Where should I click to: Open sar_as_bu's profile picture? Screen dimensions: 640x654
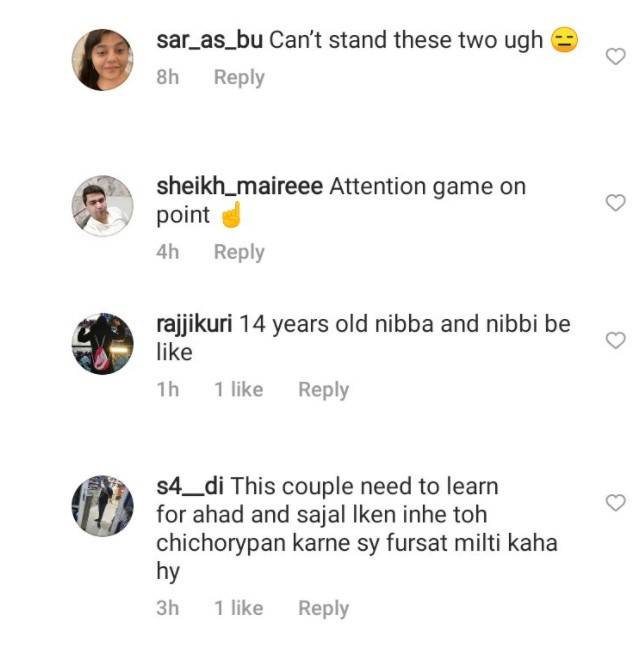103,60
